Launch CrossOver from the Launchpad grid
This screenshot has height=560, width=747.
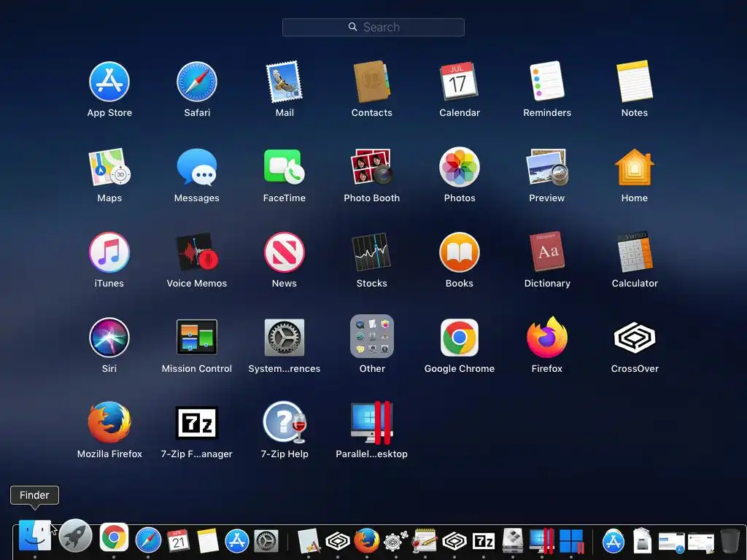pyautogui.click(x=635, y=338)
